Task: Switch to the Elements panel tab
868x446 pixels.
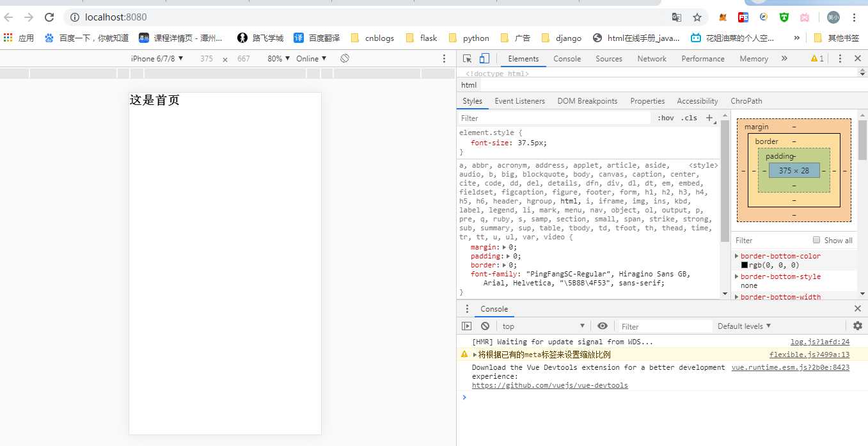Action: pos(523,58)
